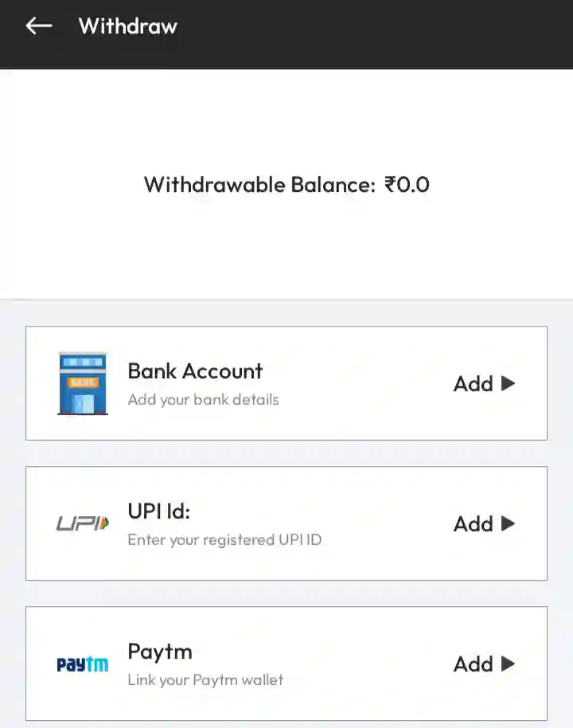Tap 'Add your bank details' subtitle
This screenshot has height=728, width=573.
(203, 400)
